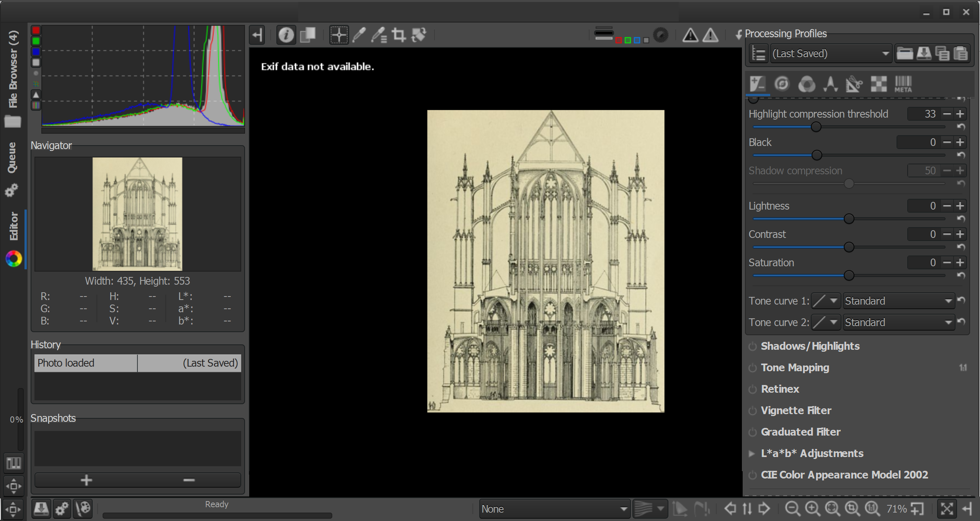
Task: Paste profile from clipboard
Action: pos(960,54)
